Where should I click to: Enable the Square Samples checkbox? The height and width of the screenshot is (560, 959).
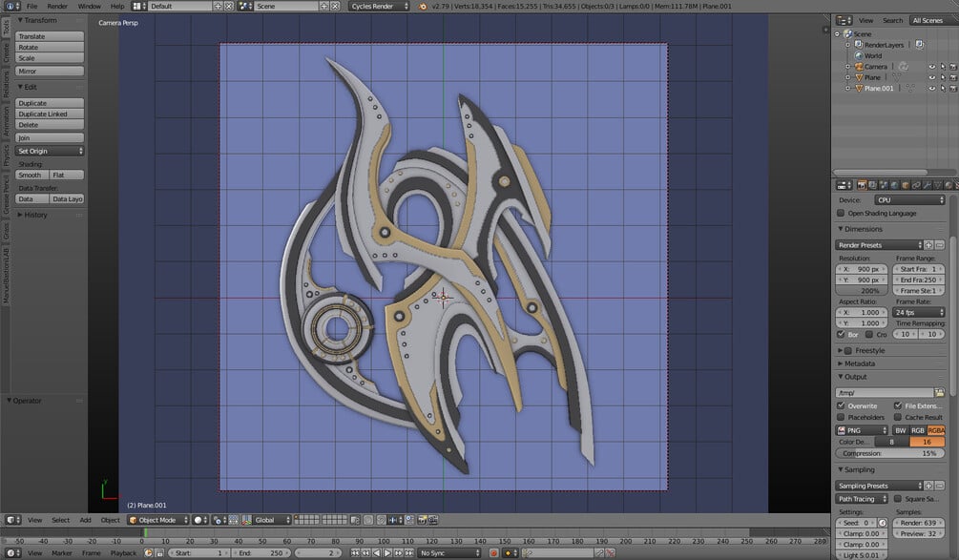(898, 499)
